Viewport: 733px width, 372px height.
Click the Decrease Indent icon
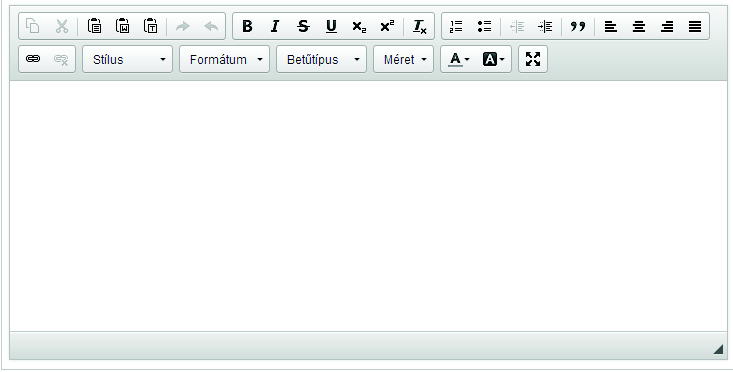517,26
